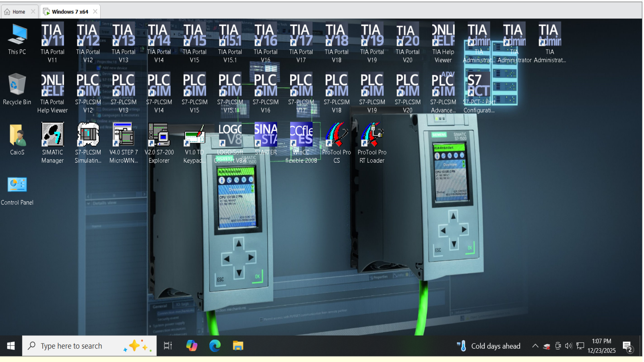
Task: Click the V2.0 S7-200 Explorer icon
Action: click(159, 136)
